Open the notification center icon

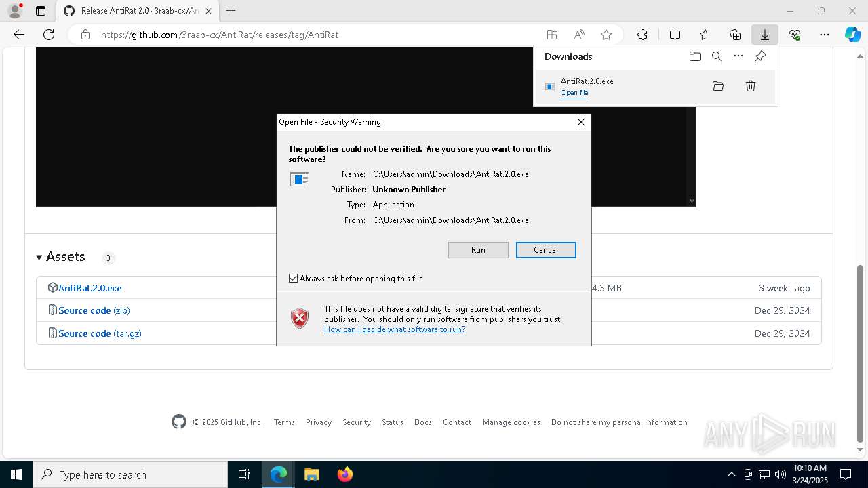pyautogui.click(x=846, y=474)
